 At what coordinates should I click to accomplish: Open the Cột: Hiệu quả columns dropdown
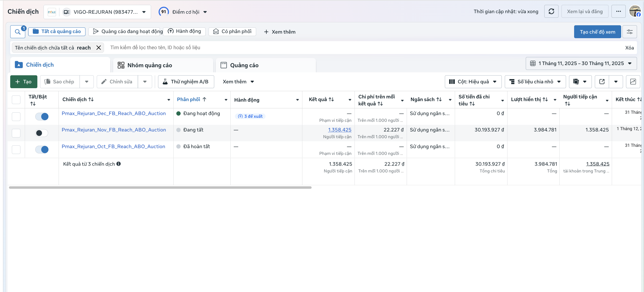pos(473,82)
